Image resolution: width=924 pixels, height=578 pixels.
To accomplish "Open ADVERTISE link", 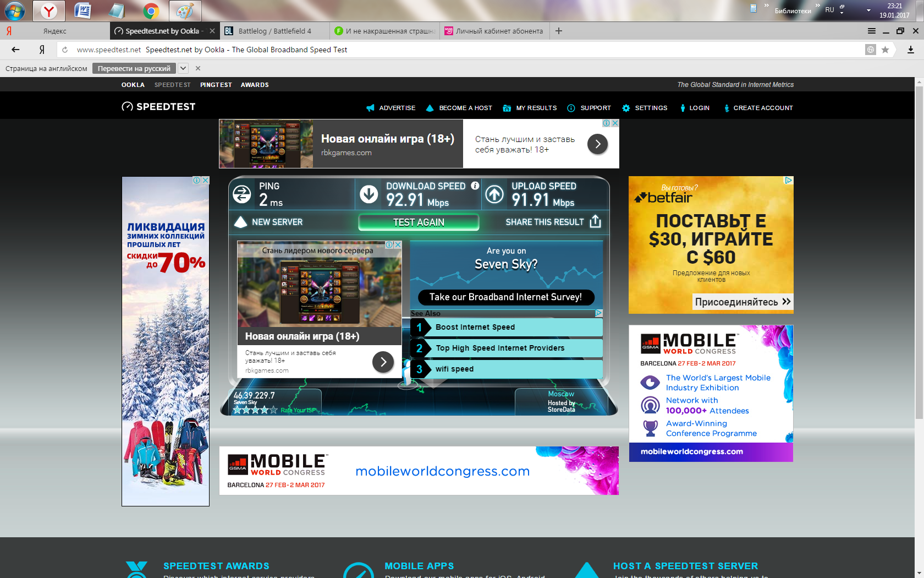I will (x=391, y=108).
